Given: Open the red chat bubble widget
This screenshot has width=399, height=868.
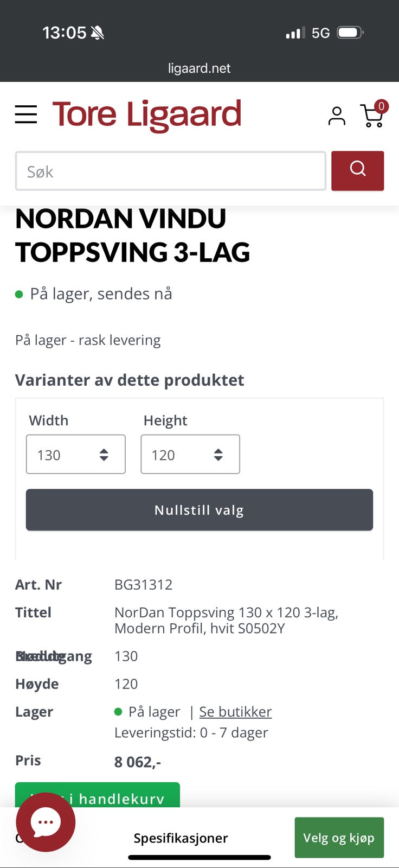Looking at the screenshot, I should 46,822.
